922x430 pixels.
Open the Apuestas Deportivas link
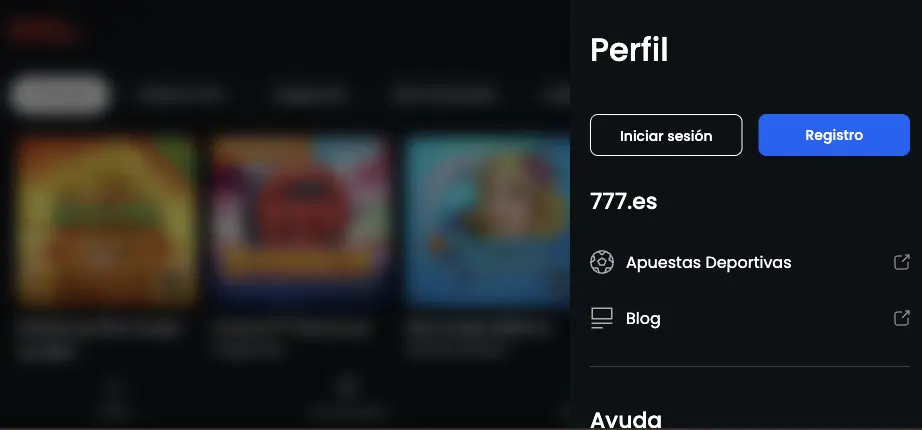point(709,262)
